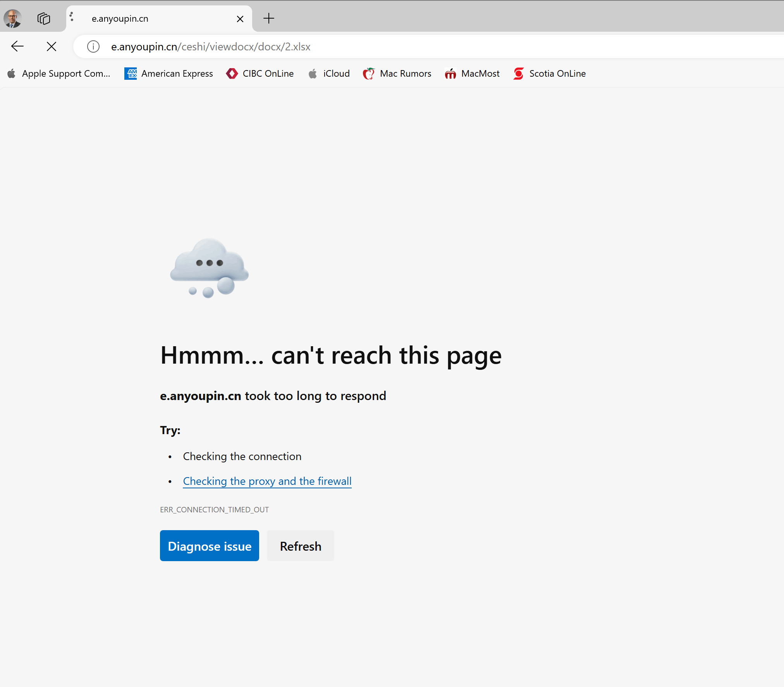Image resolution: width=784 pixels, height=687 pixels.
Task: Open the Apple Support Community bookmark
Action: [59, 74]
